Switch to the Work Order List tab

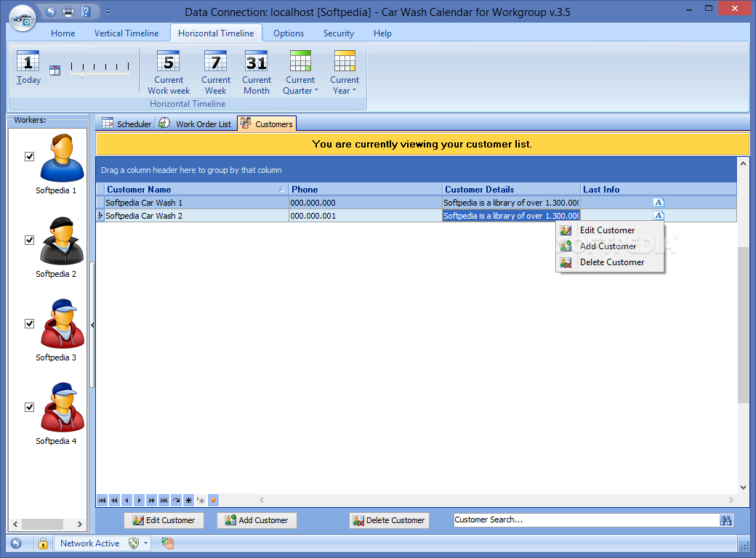click(196, 124)
